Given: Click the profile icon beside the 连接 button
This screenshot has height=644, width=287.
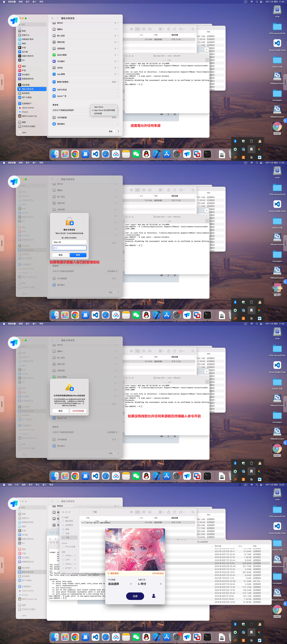Looking at the screenshot, I should coord(154,596).
